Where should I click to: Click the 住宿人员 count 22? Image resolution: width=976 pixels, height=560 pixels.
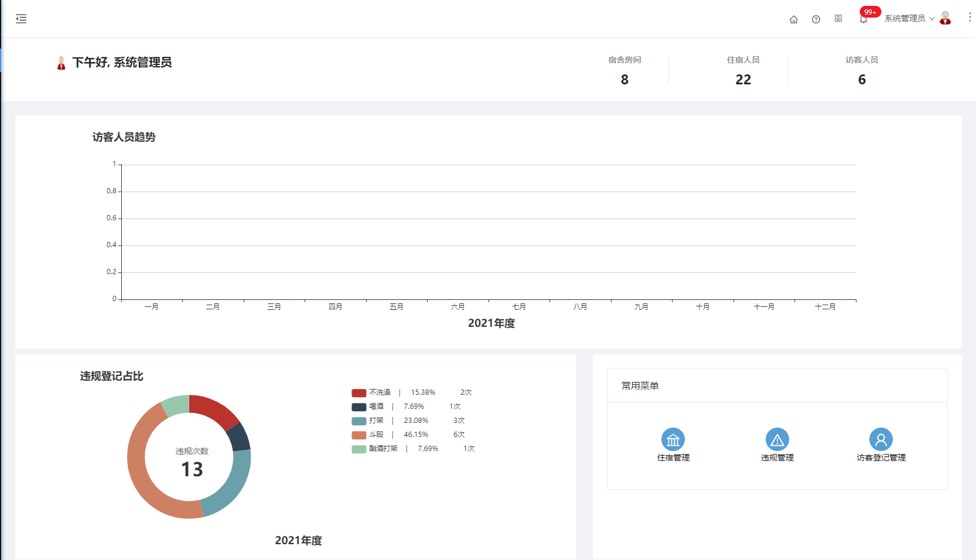click(x=743, y=80)
